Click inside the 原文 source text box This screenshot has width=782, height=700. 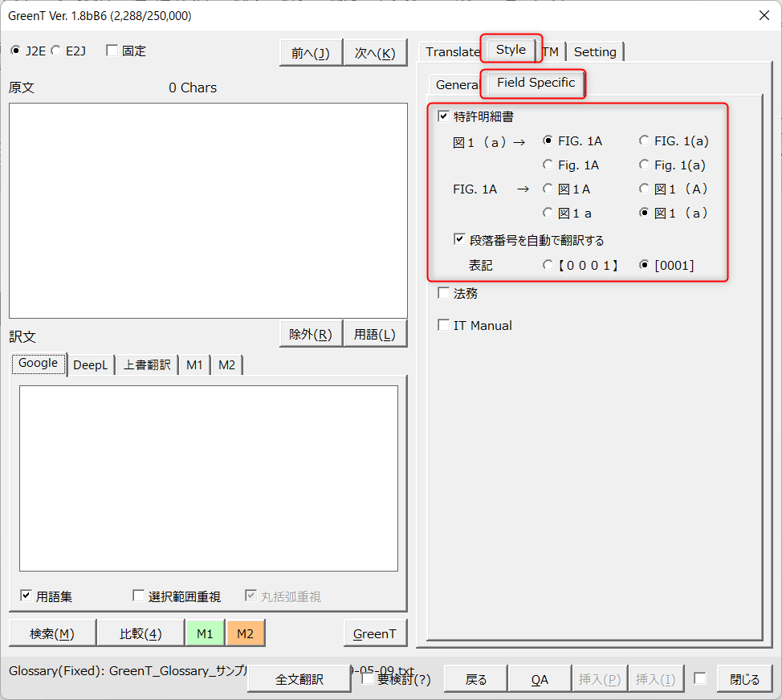(x=208, y=210)
